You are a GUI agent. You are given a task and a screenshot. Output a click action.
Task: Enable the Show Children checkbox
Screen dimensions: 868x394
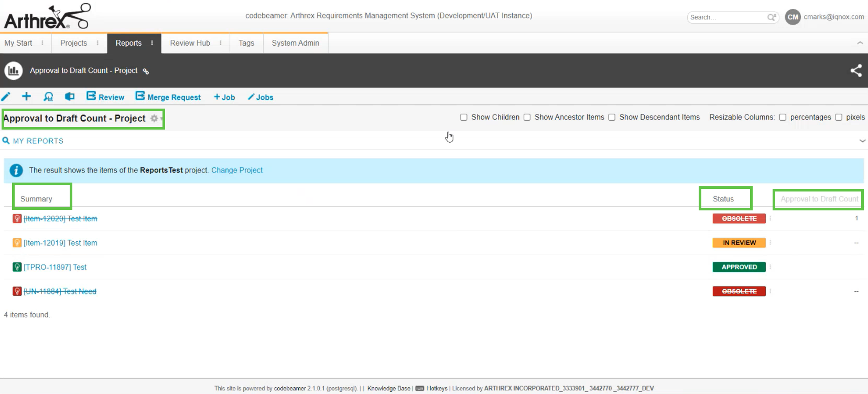(x=464, y=118)
